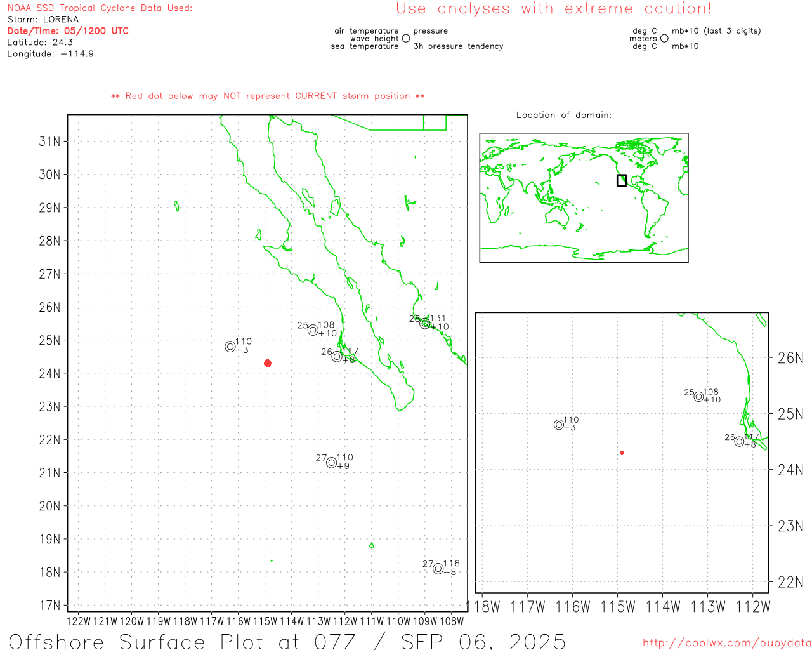The height and width of the screenshot is (650, 812).
Task: Select buoy marker 28 131 +10 on main map
Action: (425, 324)
